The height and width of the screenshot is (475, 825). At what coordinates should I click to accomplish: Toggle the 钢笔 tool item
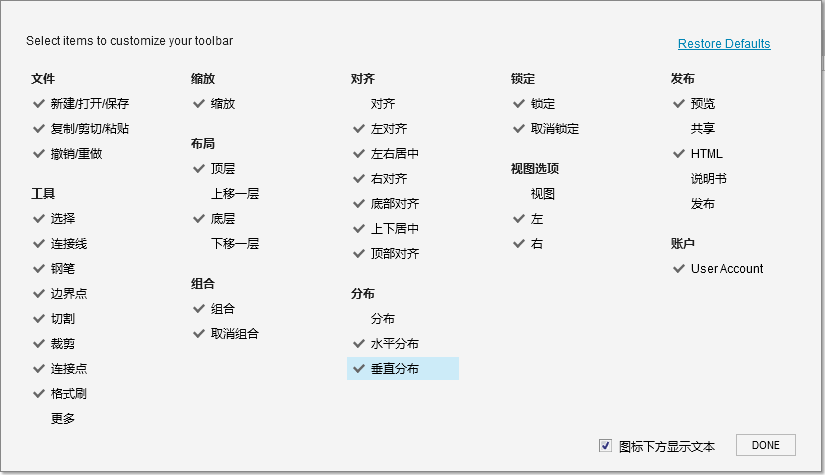63,269
